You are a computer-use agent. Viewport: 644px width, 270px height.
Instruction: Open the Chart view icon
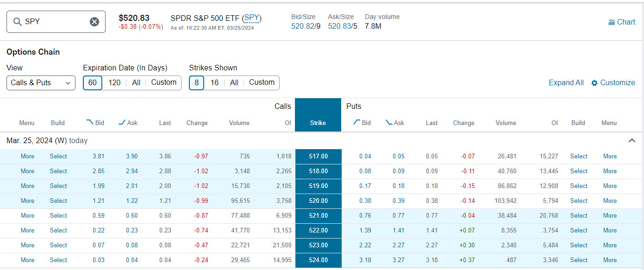tap(612, 22)
